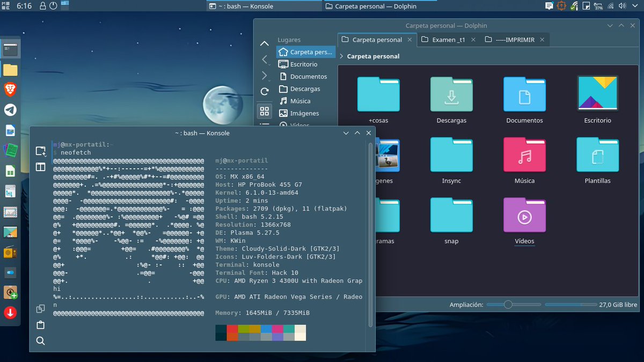Open the Brave browser from the dock
Image resolution: width=644 pixels, height=362 pixels.
click(x=10, y=90)
